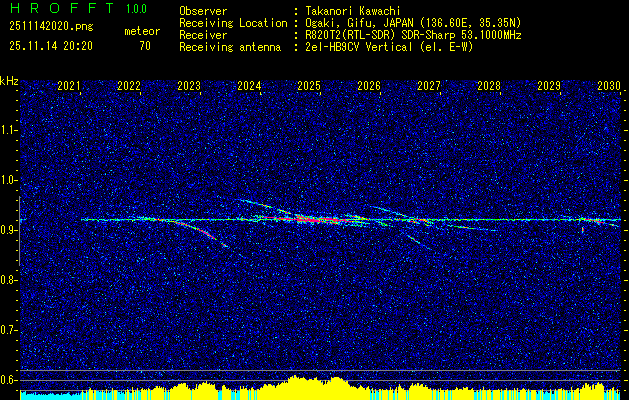Click location text Ogaki, Gifu, JAPAN
Image resolution: width=629 pixels, height=400 pixels.
tap(359, 23)
